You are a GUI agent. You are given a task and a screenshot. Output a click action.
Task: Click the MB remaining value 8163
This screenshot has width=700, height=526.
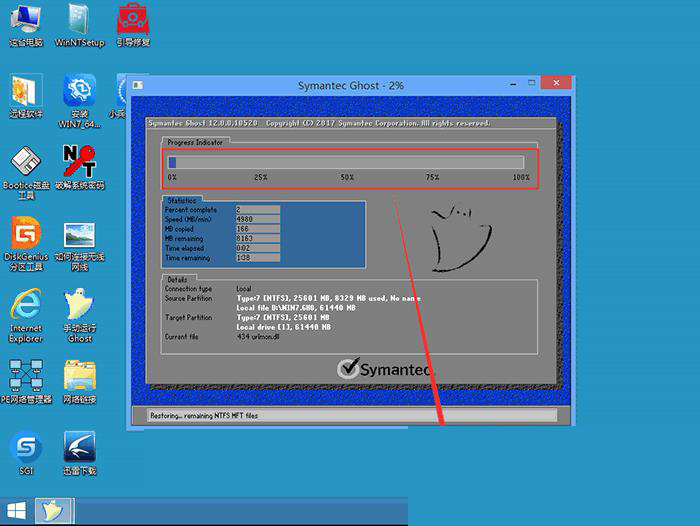coord(258,238)
